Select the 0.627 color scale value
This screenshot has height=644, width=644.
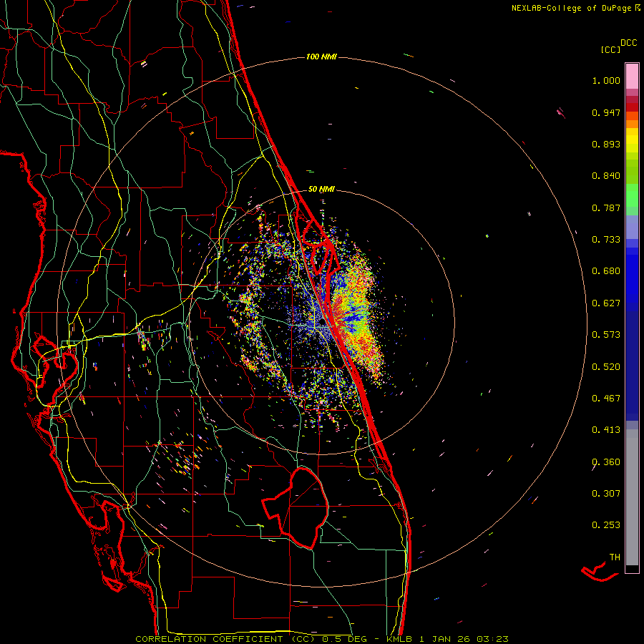[606, 303]
